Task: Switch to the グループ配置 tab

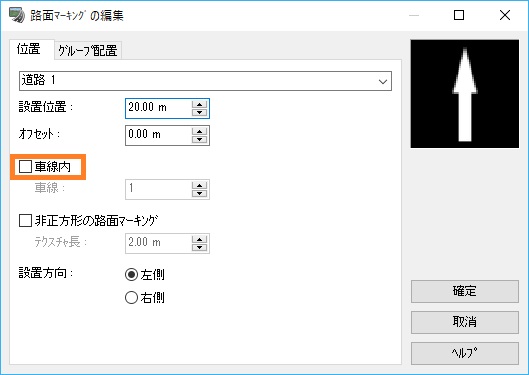Action: tap(88, 51)
